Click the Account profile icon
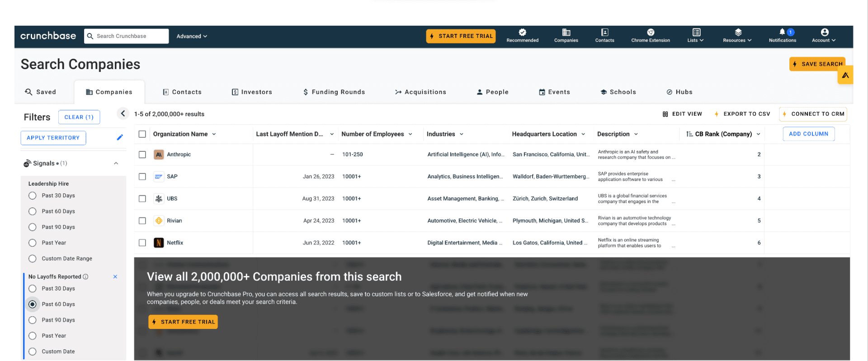868x361 pixels. click(825, 32)
